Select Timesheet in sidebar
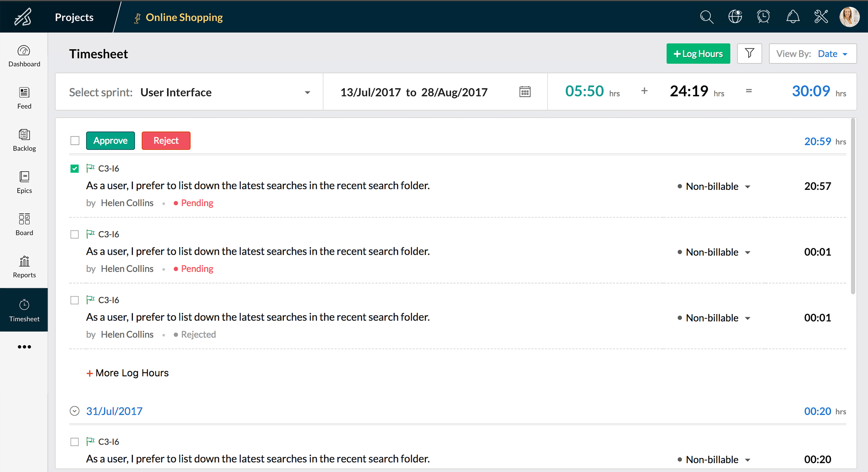This screenshot has height=472, width=868. (x=24, y=310)
